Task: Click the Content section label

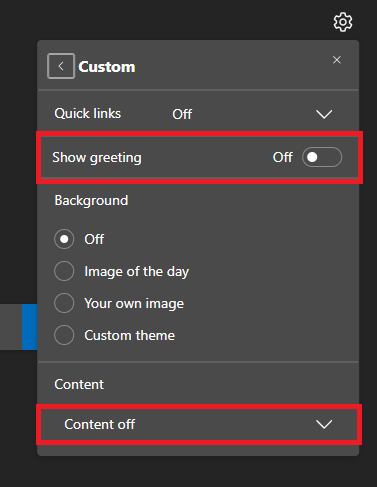Action: point(79,384)
